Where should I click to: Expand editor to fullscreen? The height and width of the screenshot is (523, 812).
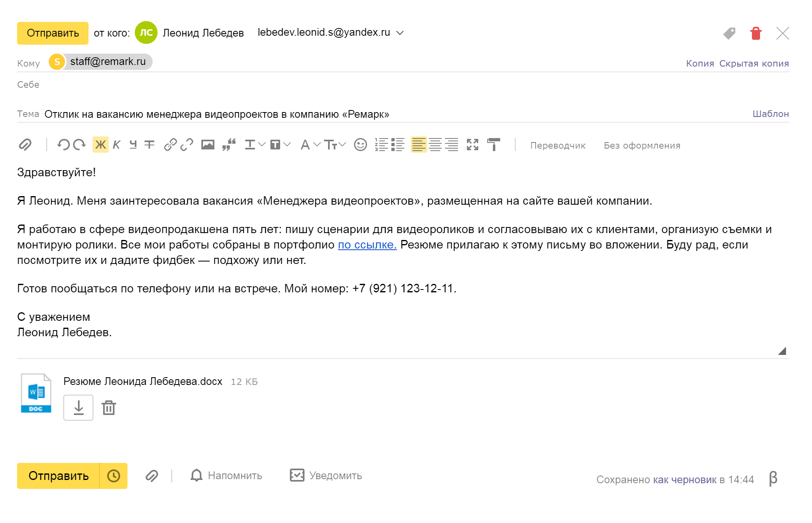point(473,145)
